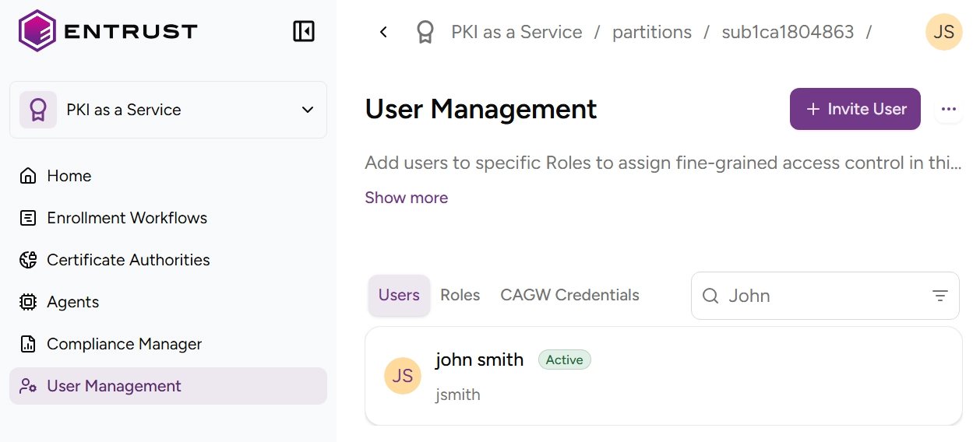Open the JS profile avatar at top right

coord(944,32)
